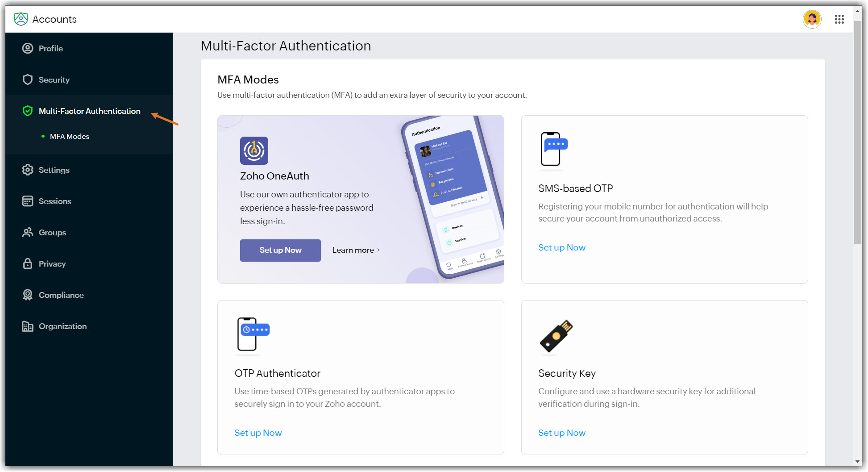This screenshot has width=868, height=472.
Task: Open the user avatar profile menu
Action: (x=812, y=19)
